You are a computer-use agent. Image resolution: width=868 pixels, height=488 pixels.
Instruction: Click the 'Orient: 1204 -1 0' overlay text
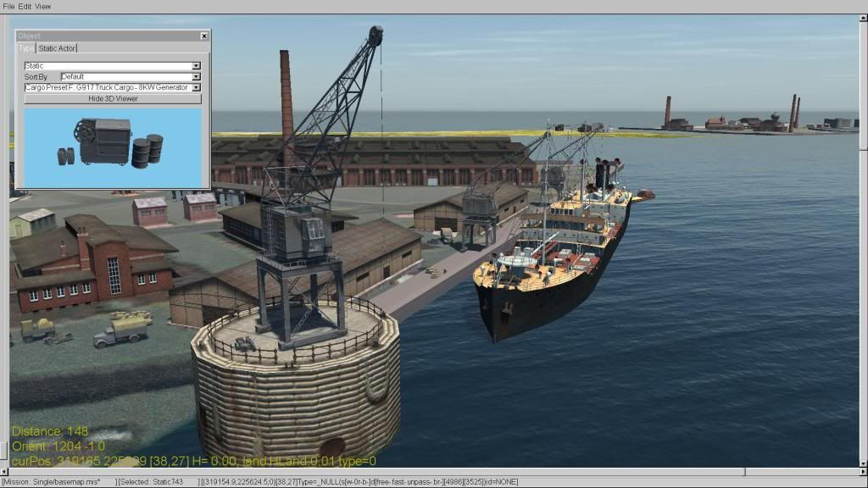tap(58, 446)
